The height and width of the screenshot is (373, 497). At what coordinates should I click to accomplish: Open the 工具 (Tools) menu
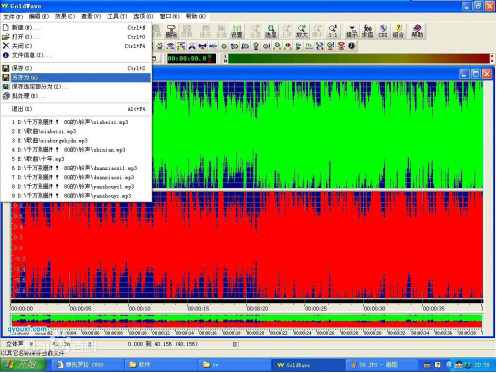tap(117, 16)
